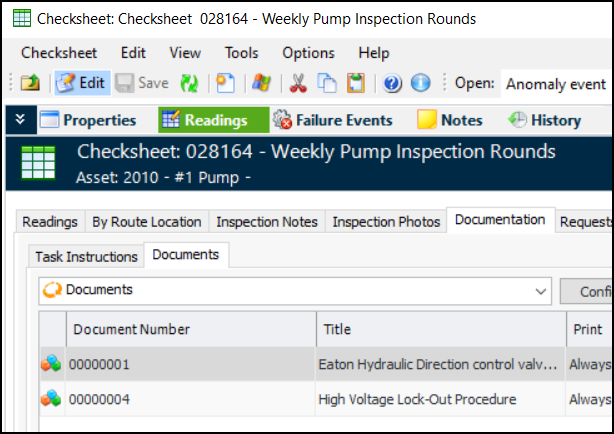The image size is (614, 434).
Task: Open the Notes section
Action: (x=450, y=120)
